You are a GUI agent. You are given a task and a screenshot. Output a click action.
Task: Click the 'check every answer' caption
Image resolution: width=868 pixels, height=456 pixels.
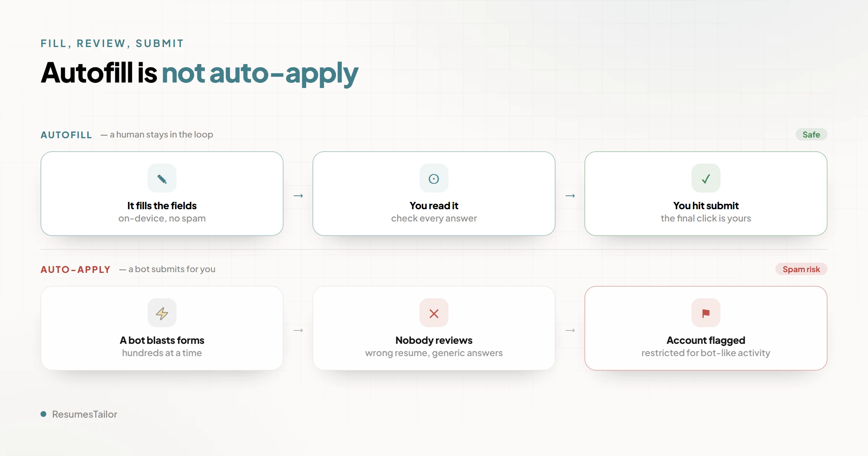pos(434,219)
